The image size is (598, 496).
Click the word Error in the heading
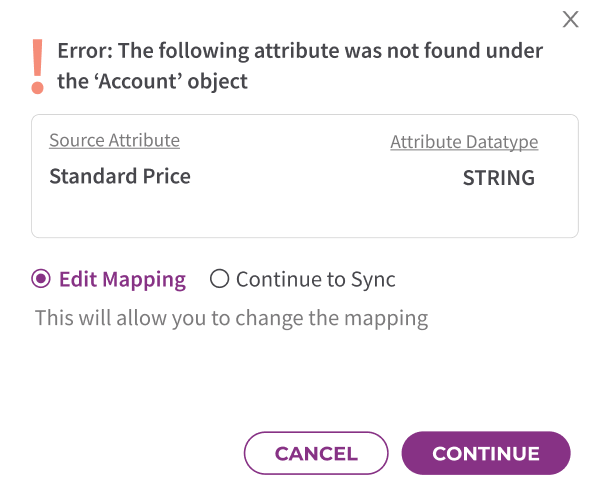point(85,51)
